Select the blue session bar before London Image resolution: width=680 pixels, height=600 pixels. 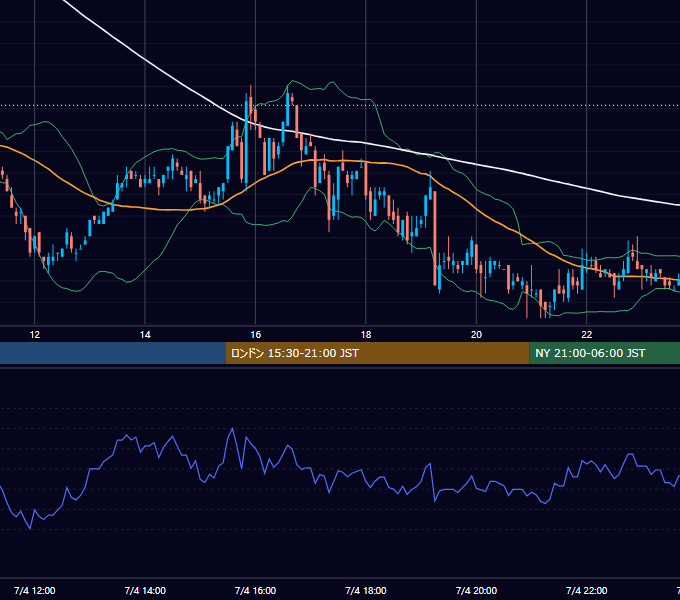(113, 353)
